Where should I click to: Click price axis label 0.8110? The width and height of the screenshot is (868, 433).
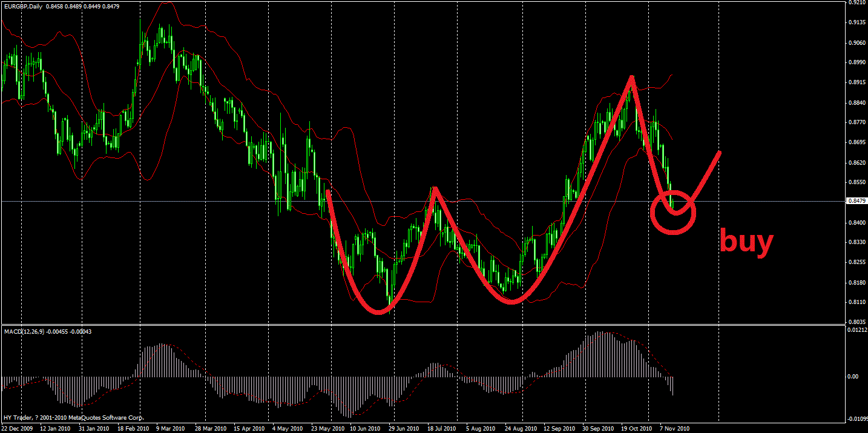click(x=856, y=302)
